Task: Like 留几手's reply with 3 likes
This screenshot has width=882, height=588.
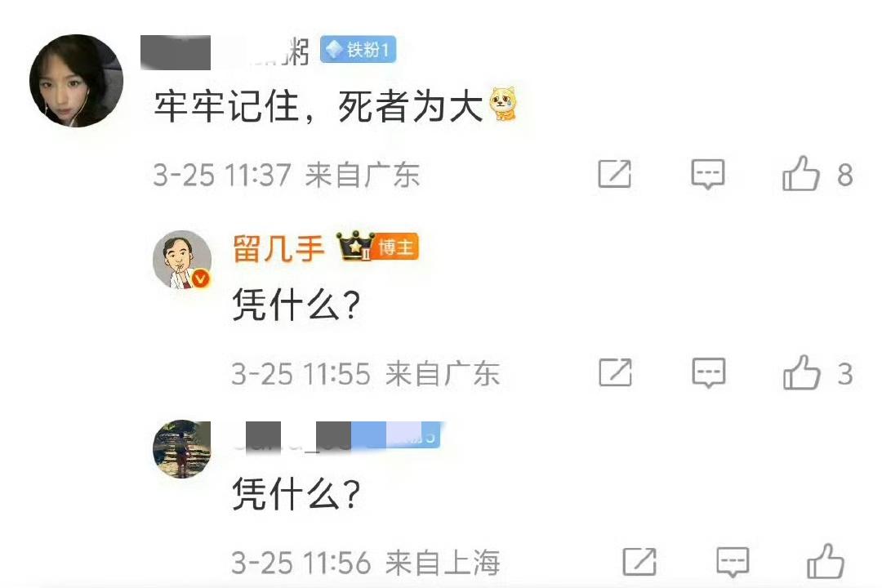Action: 802,373
